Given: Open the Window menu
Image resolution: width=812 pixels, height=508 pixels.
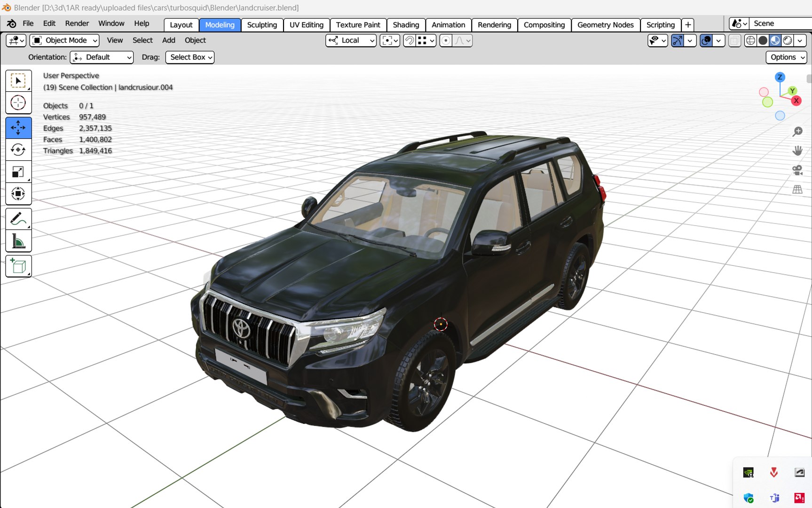Looking at the screenshot, I should [x=111, y=24].
